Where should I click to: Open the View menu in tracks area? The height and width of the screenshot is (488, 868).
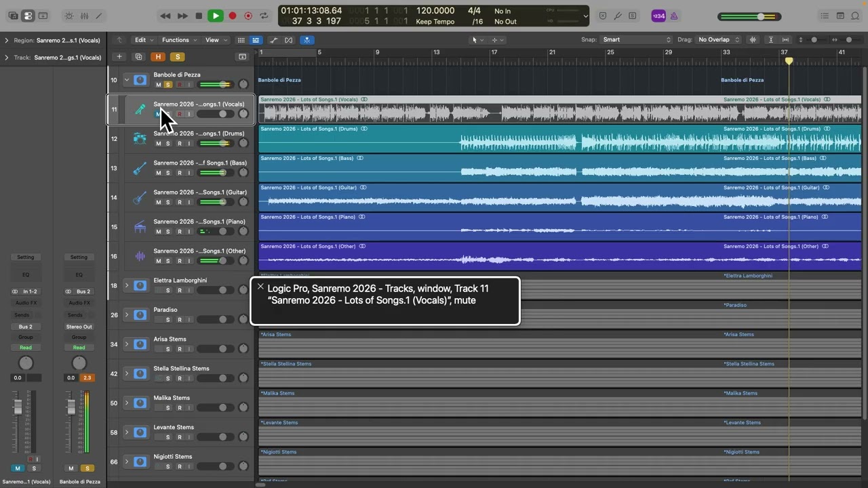216,40
